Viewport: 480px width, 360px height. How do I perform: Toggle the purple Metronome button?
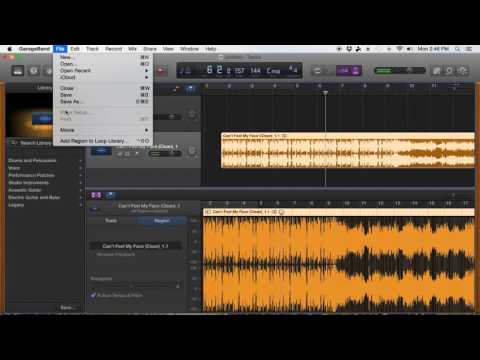(x=356, y=71)
